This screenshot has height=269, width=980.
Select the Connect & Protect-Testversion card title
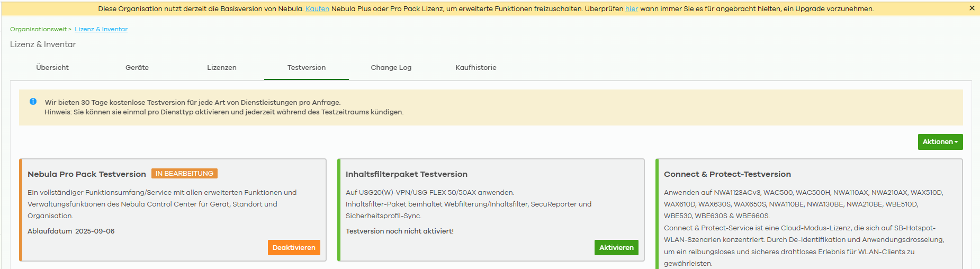point(727,174)
